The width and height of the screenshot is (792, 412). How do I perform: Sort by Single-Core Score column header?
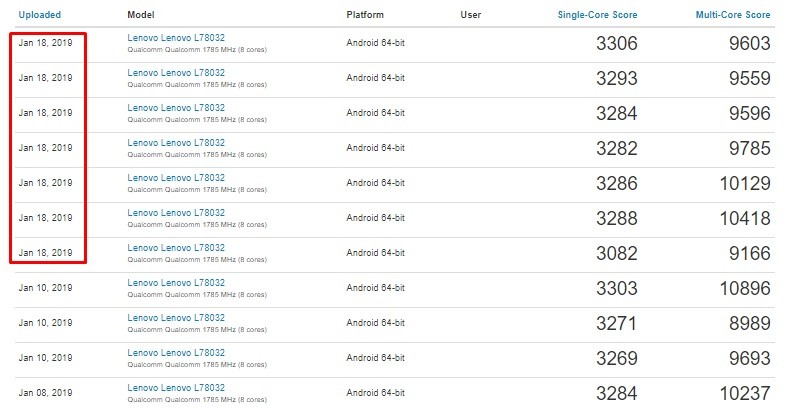(x=597, y=15)
